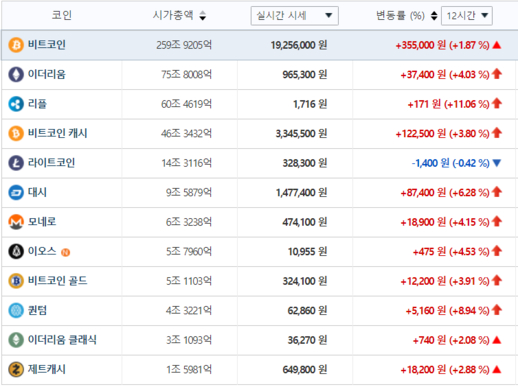
Task: Click the Qtum (퀀텀) coin icon
Action: pyautogui.click(x=16, y=310)
